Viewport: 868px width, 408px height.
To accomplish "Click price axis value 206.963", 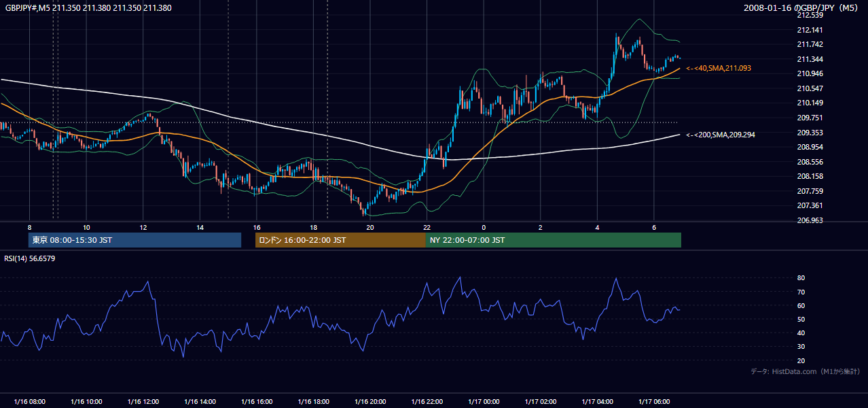I will [809, 220].
